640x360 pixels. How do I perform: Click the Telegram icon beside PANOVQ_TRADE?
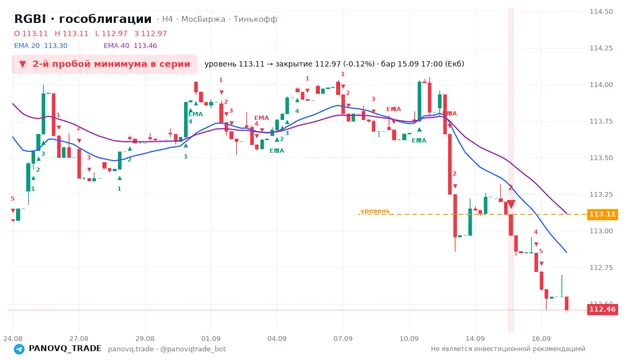(x=19, y=349)
